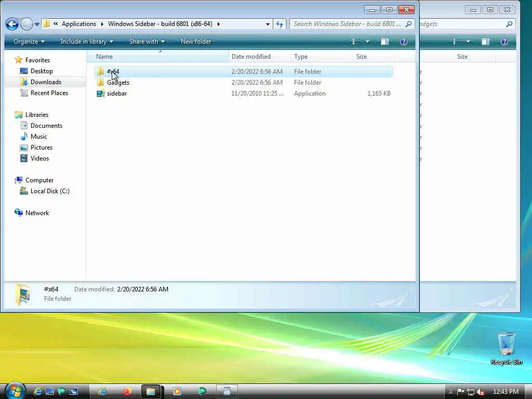Open the Windows Start orb

point(15,391)
